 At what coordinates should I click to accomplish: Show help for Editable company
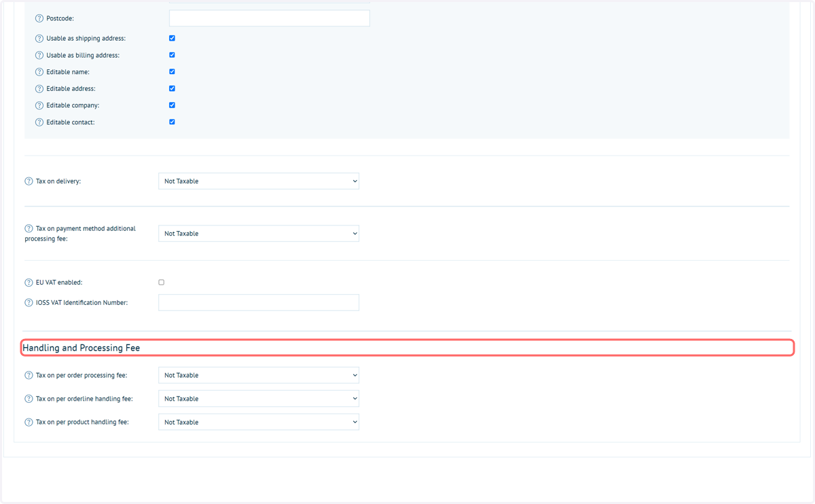click(x=39, y=105)
